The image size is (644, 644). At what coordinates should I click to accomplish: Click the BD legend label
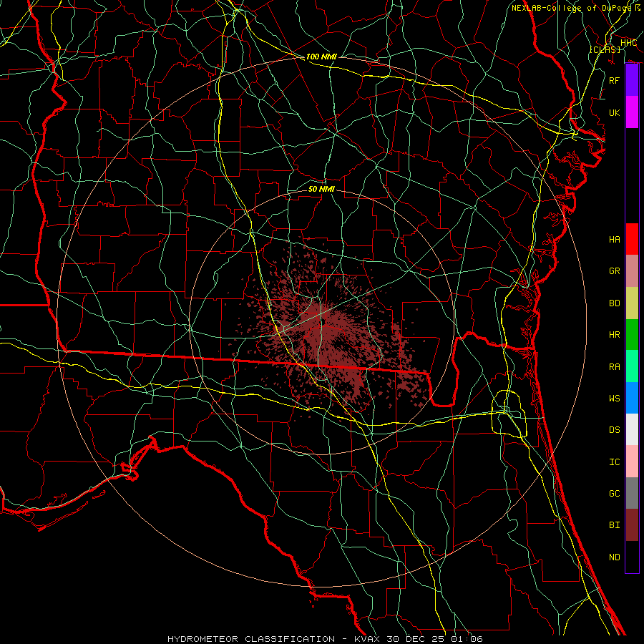click(x=614, y=303)
